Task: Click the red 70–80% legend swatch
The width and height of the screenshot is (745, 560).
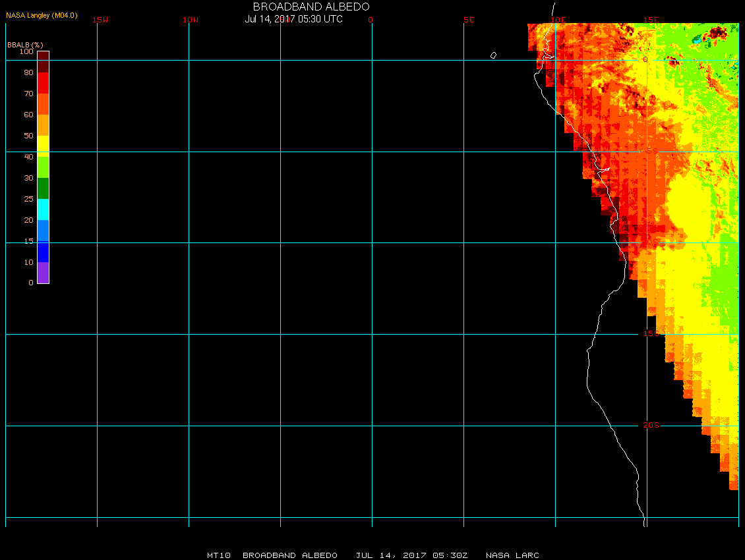Action: 43,83
